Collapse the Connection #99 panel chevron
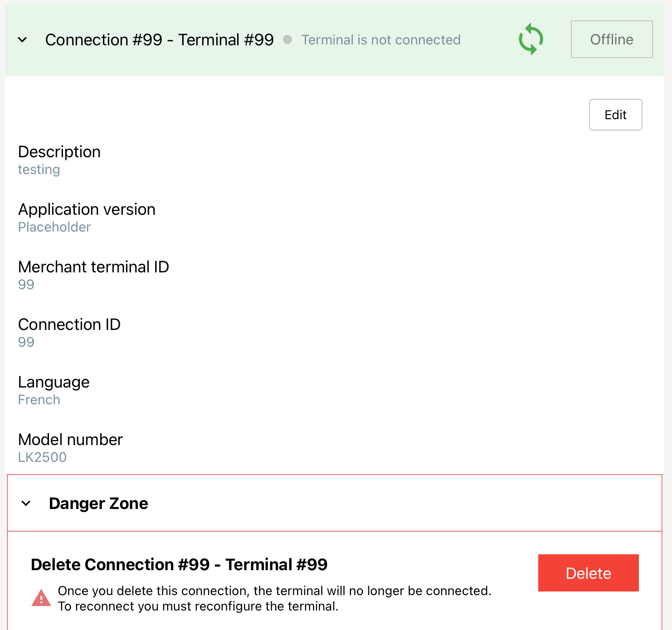 click(22, 40)
